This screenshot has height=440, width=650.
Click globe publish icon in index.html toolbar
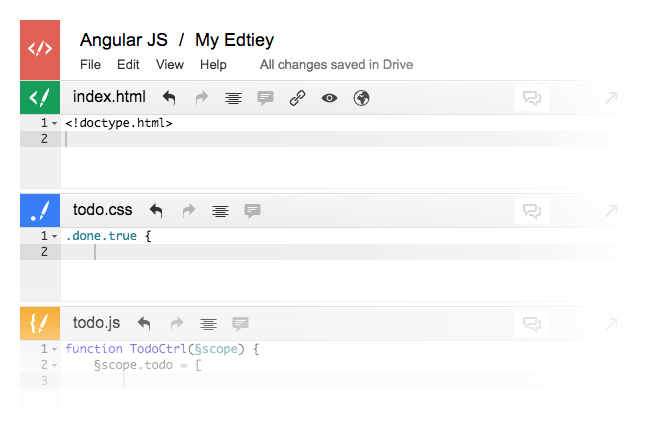pos(361,98)
